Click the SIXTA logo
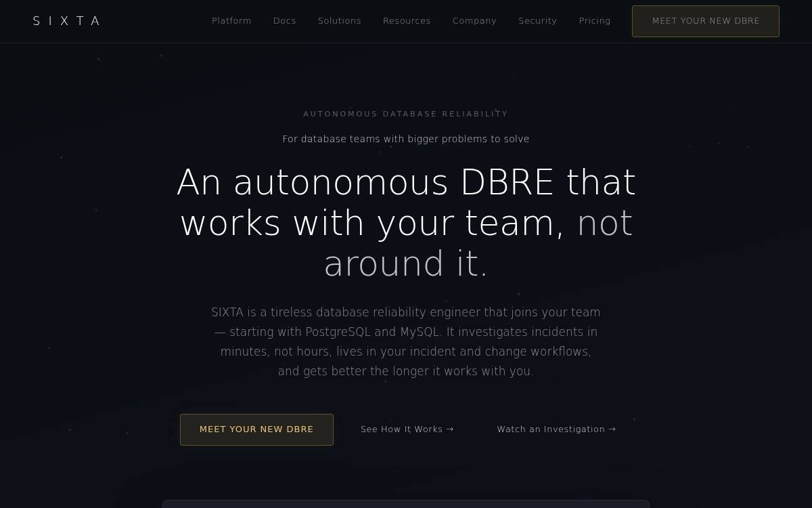The width and height of the screenshot is (812, 508). click(67, 21)
